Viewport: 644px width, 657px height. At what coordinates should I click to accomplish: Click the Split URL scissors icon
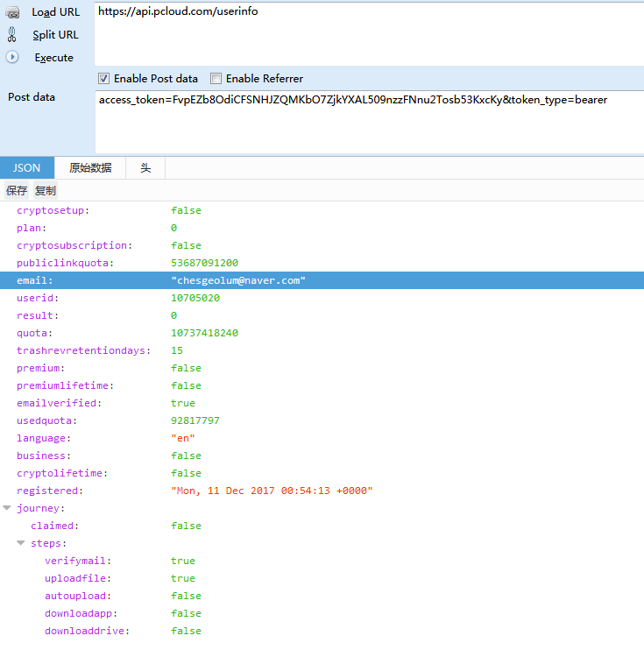pyautogui.click(x=12, y=35)
